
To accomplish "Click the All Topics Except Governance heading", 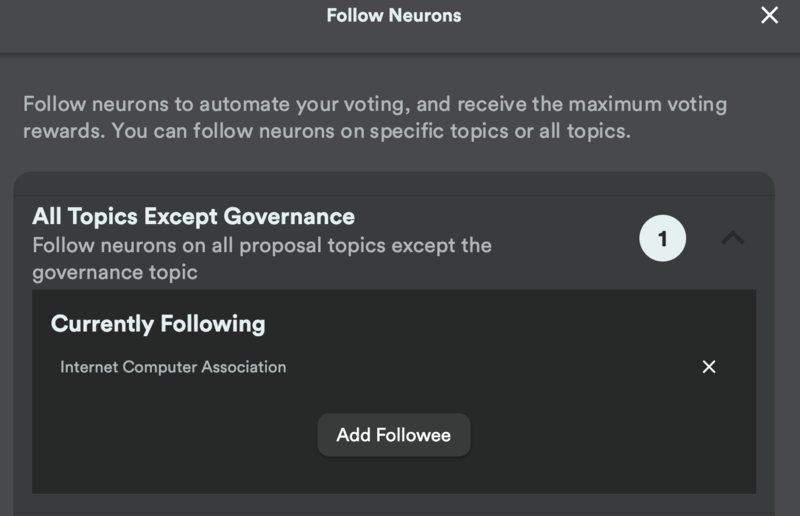I will [193, 216].
